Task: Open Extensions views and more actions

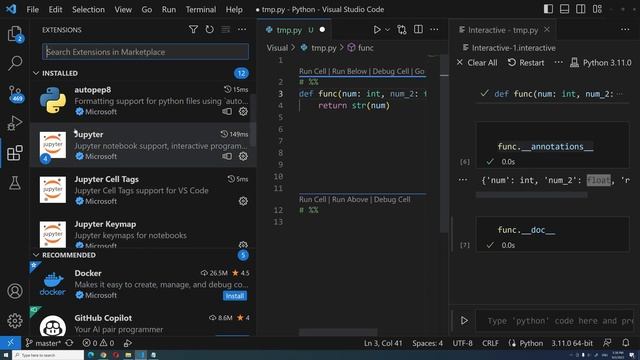Action: pos(242,29)
